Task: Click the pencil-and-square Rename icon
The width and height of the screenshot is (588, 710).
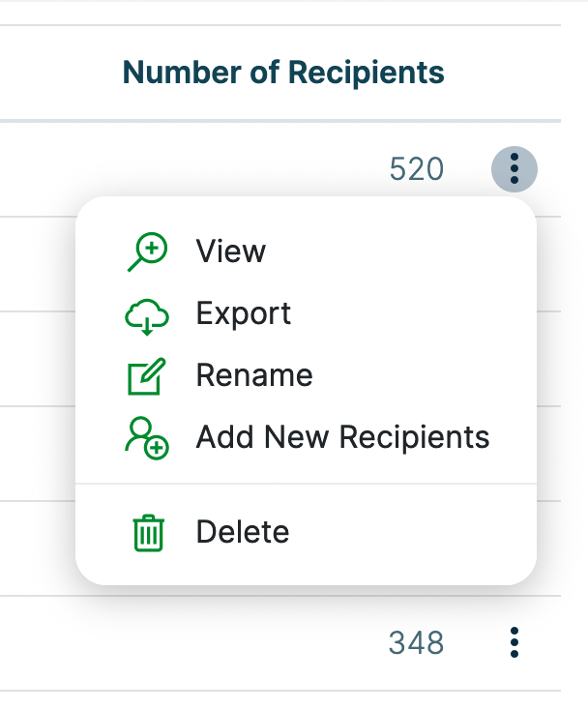Action: point(147,376)
